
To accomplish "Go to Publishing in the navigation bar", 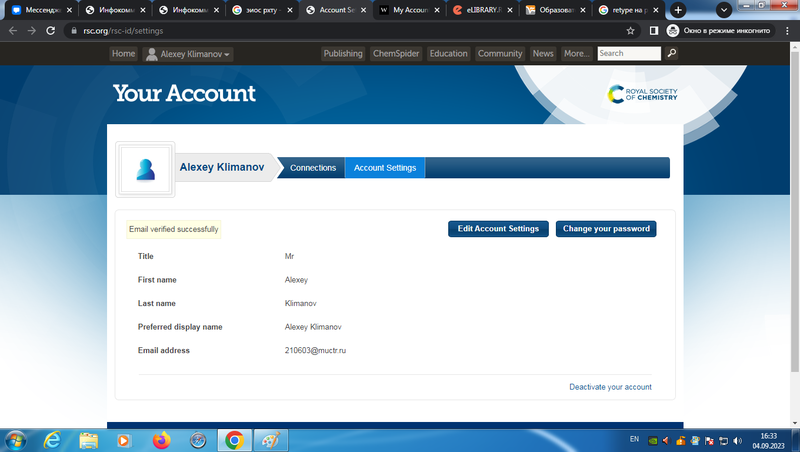I will click(x=343, y=54).
